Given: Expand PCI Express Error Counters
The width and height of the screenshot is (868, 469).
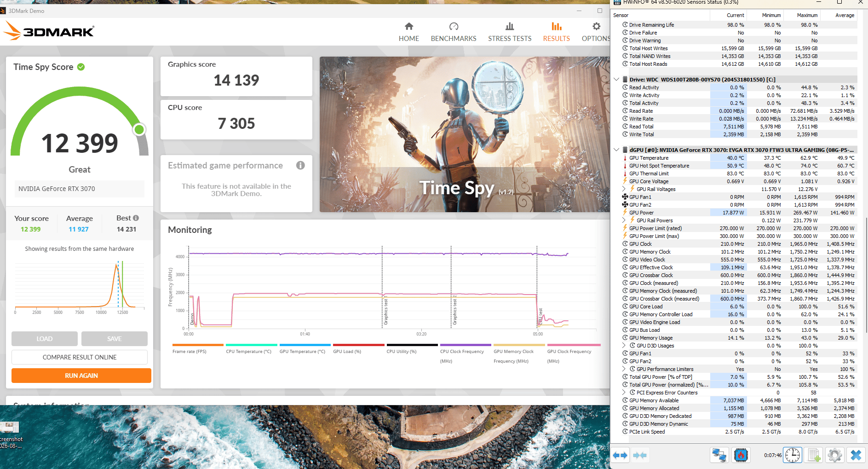Looking at the screenshot, I should (624, 393).
